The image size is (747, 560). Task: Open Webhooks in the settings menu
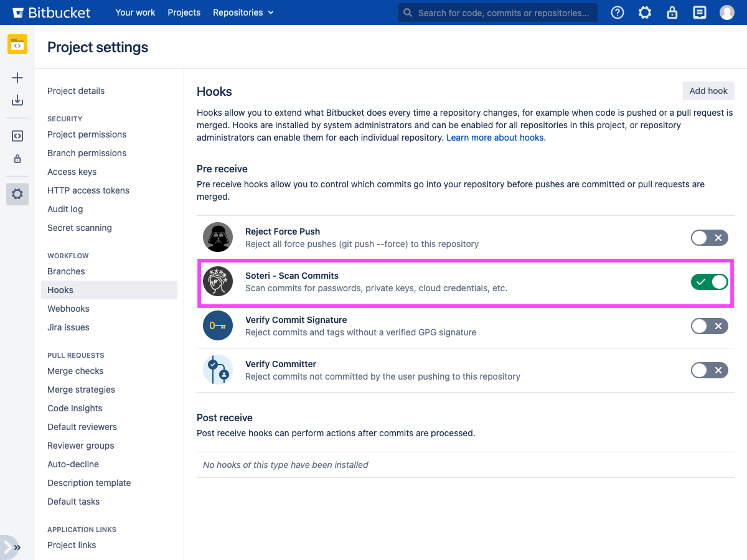pos(68,309)
